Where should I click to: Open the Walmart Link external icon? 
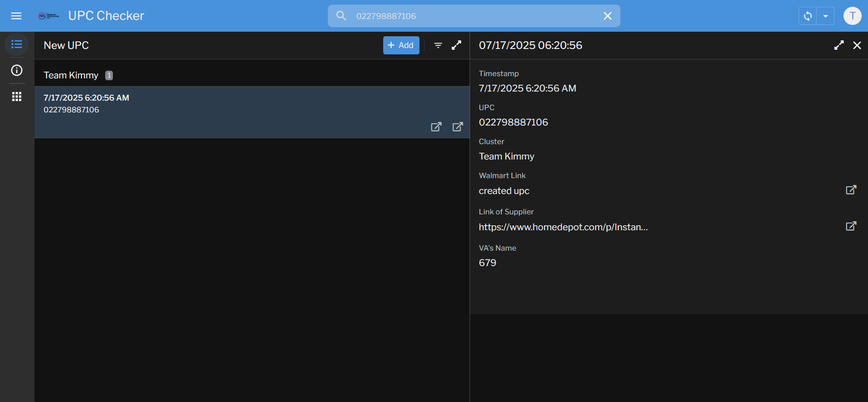click(x=851, y=190)
